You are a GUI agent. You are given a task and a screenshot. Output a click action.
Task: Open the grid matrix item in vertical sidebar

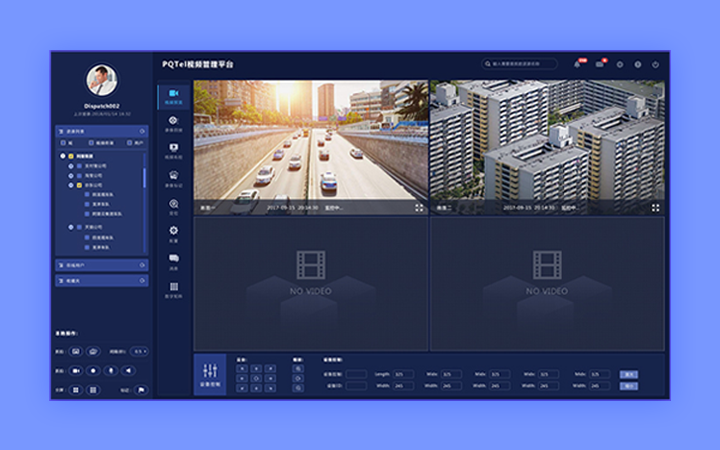pyautogui.click(x=174, y=290)
